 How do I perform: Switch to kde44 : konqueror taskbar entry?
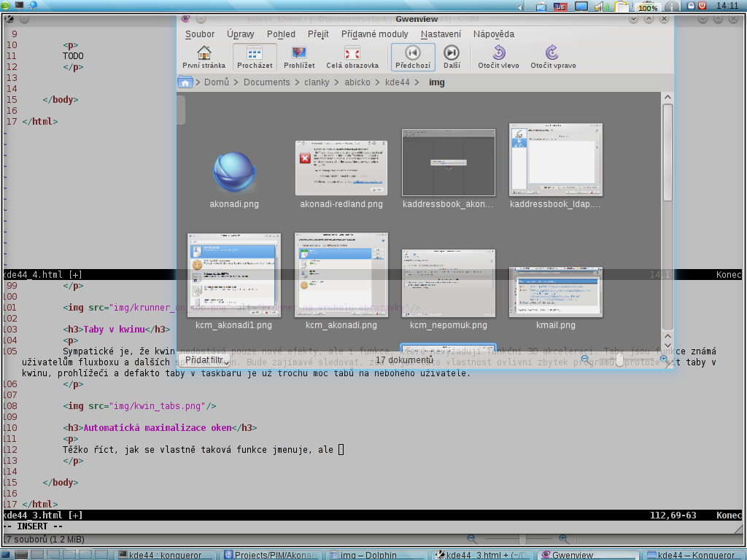click(x=166, y=555)
